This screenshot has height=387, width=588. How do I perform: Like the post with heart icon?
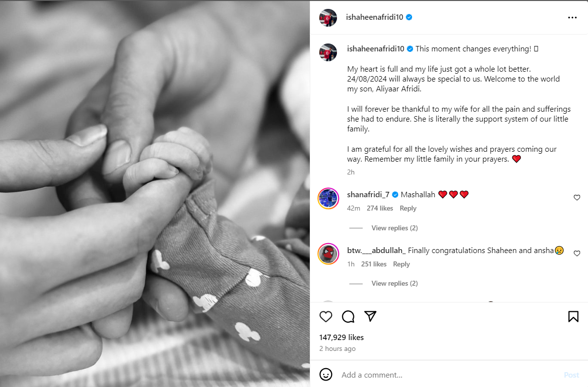point(326,316)
